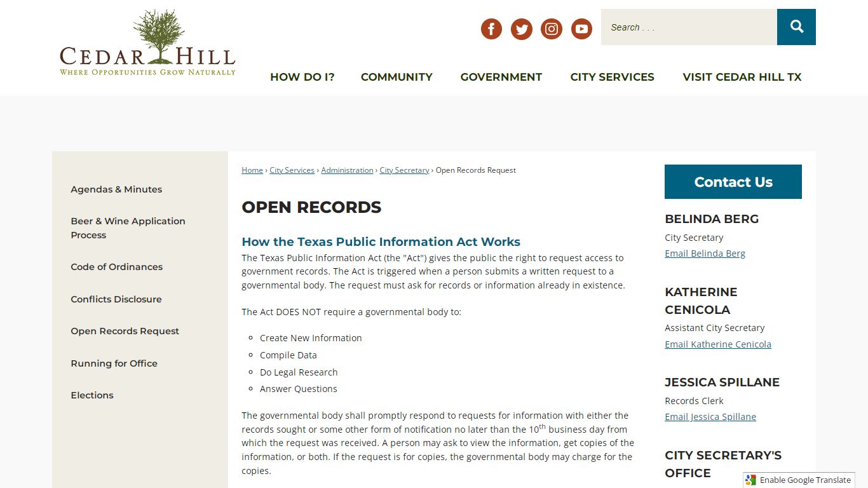
Task: Focus the Search text field
Action: point(689,27)
